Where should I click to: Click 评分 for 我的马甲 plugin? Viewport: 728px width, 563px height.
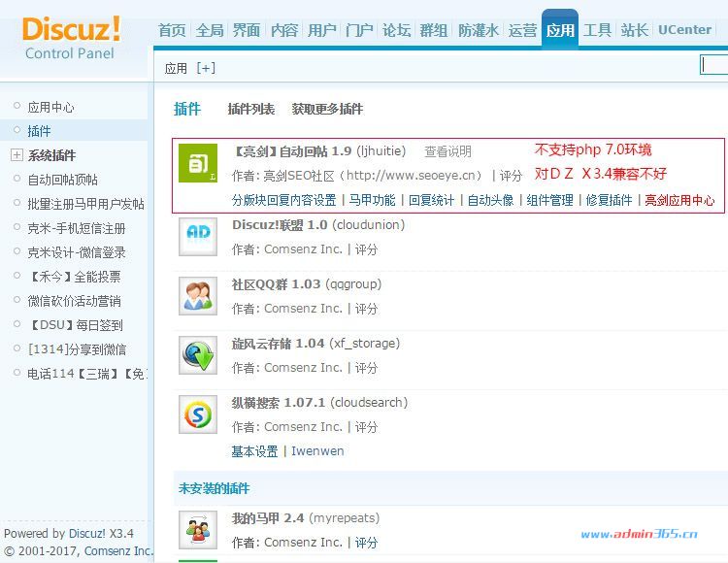366,542
